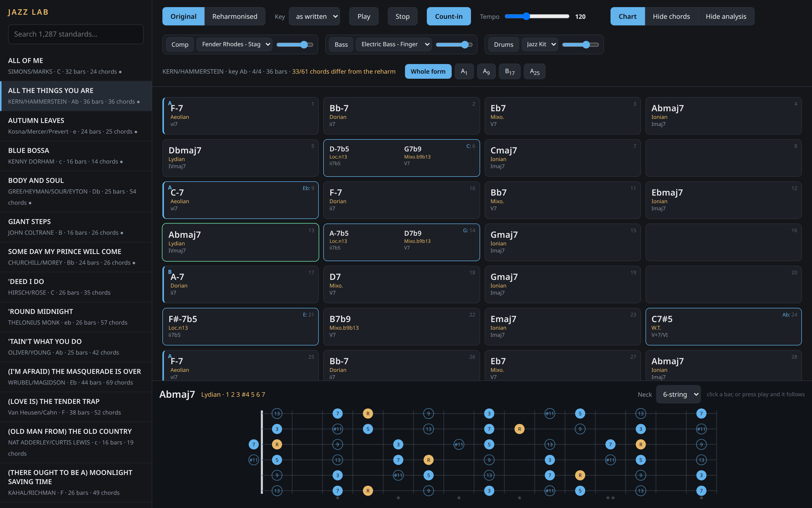Screen dimensions: 812x508
Task: Select bar 12 Ebmaj7 chord cell
Action: [x=723, y=200]
